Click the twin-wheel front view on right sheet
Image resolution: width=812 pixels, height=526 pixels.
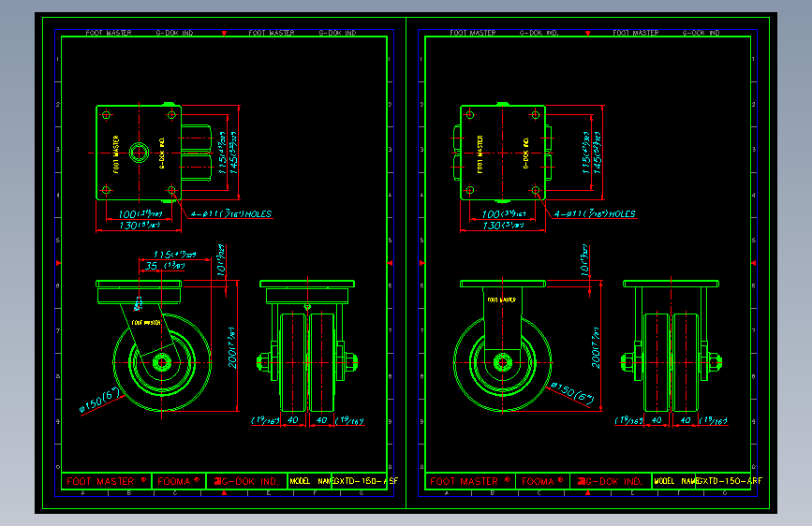click(x=672, y=346)
